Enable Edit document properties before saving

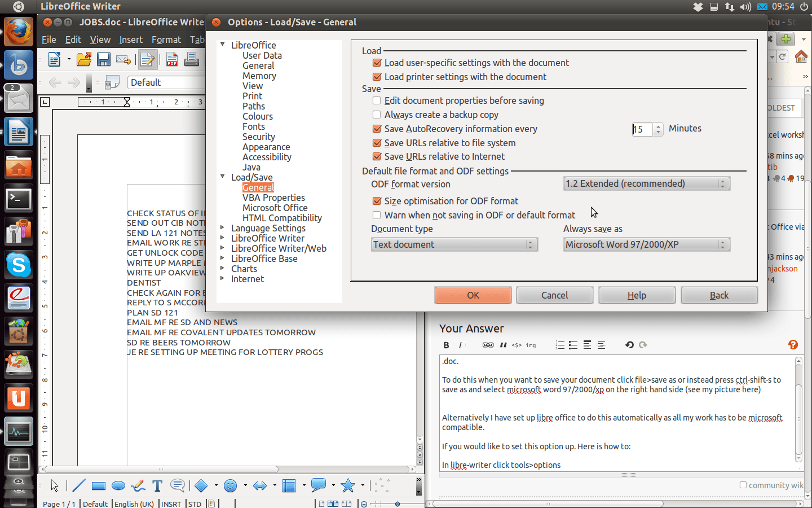click(x=377, y=100)
